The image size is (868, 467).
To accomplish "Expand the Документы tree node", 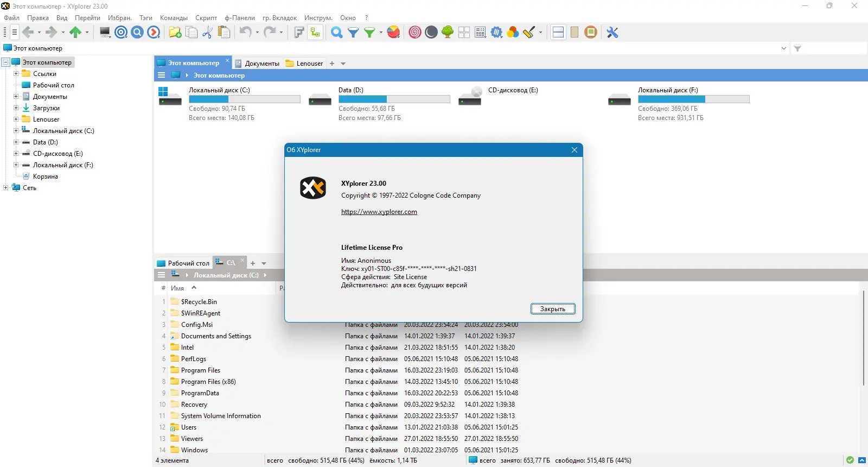I will pos(16,97).
